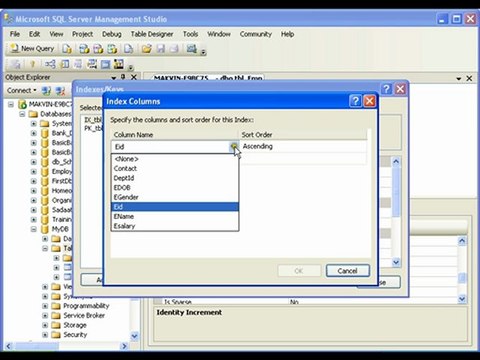Open the View menu

coord(56,34)
